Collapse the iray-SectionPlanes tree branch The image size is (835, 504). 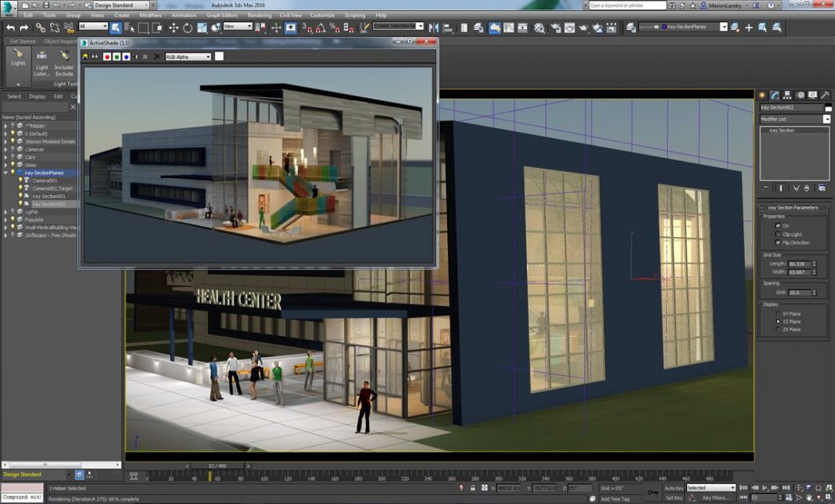[x=5, y=172]
